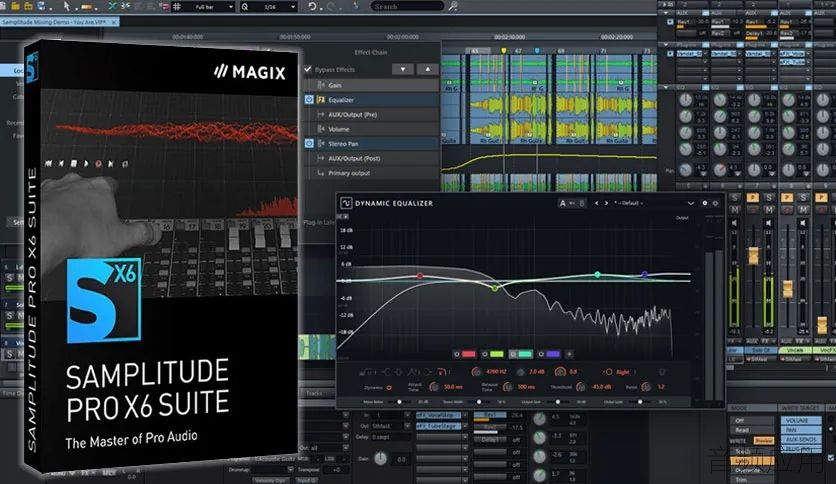Click the Solo Gt channel volume fader
The width and height of the screenshot is (836, 484).
[753, 256]
